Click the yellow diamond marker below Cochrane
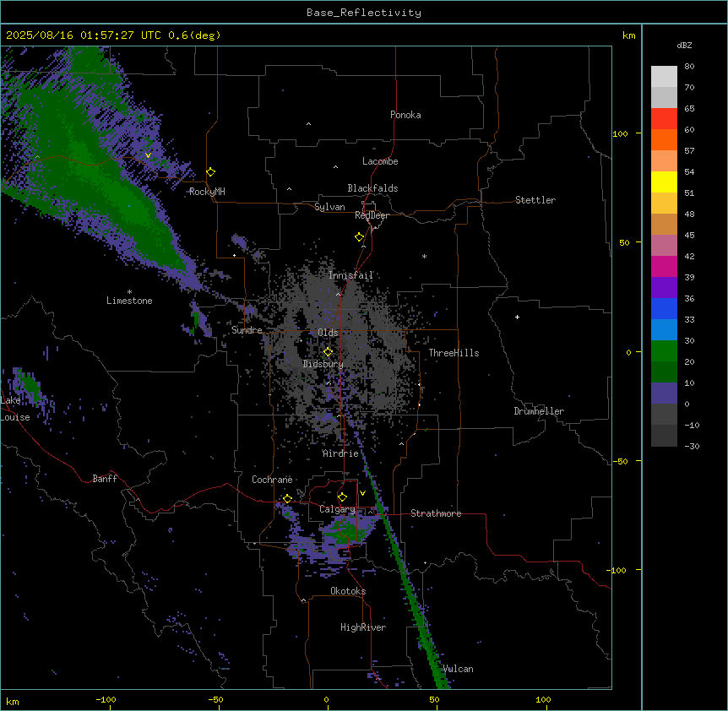 point(287,498)
